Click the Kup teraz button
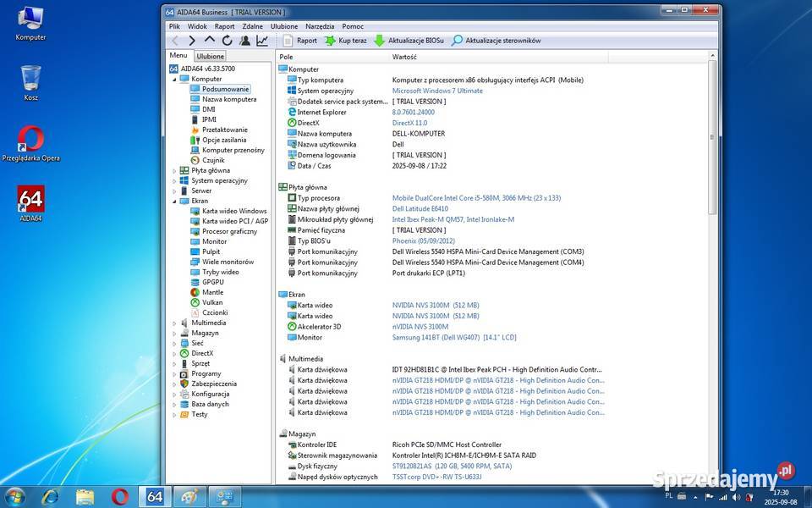 coord(345,41)
